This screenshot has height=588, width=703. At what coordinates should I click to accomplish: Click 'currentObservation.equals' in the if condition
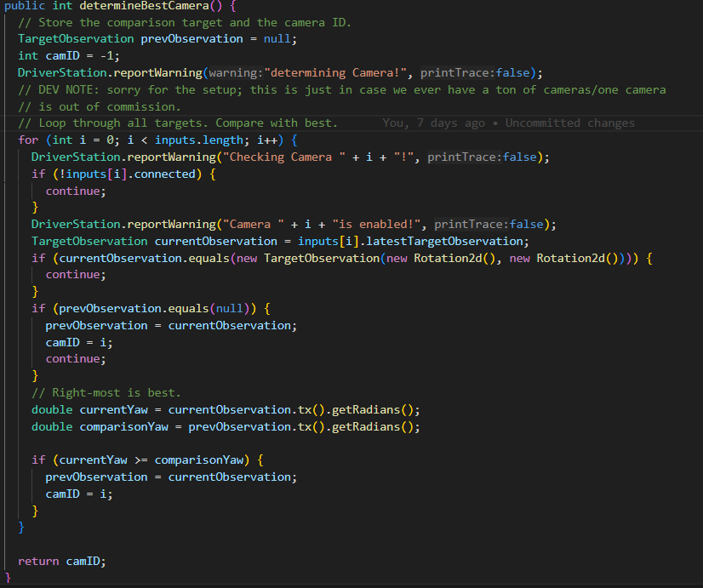[145, 258]
